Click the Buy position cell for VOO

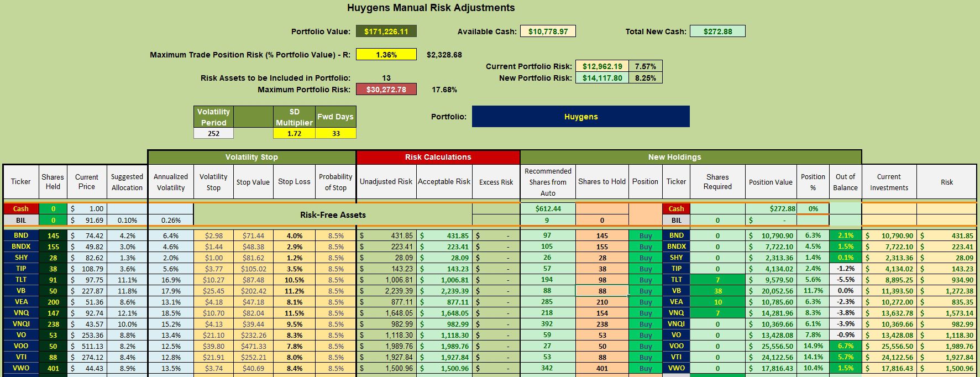point(645,346)
